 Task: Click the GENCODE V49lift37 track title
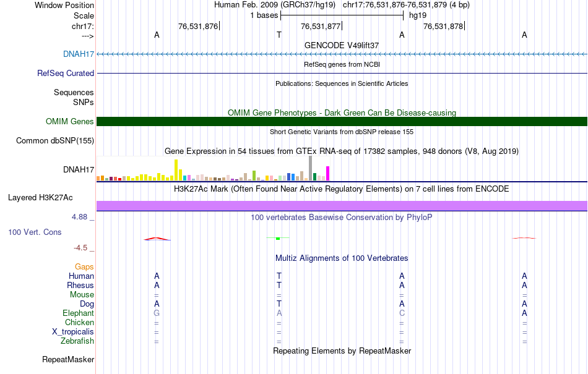click(x=342, y=45)
